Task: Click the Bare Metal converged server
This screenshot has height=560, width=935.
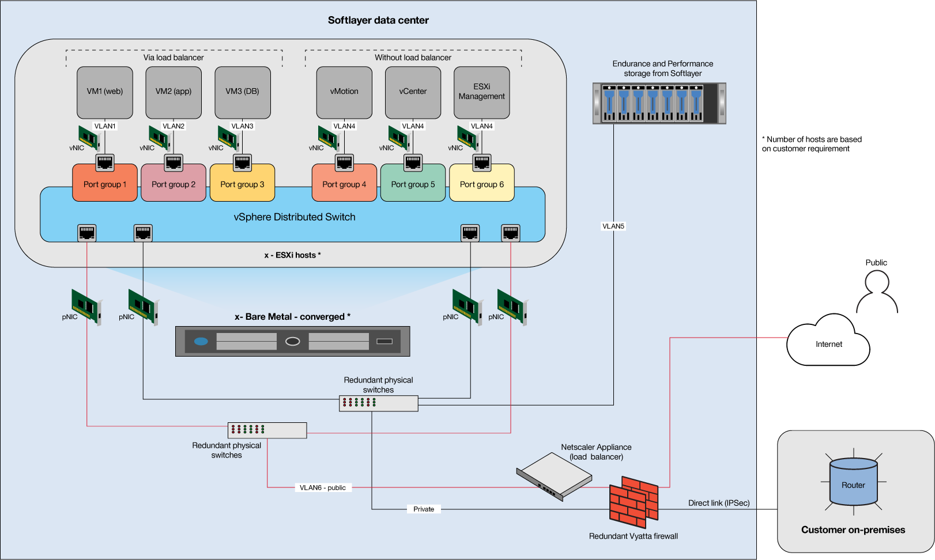Action: [293, 341]
